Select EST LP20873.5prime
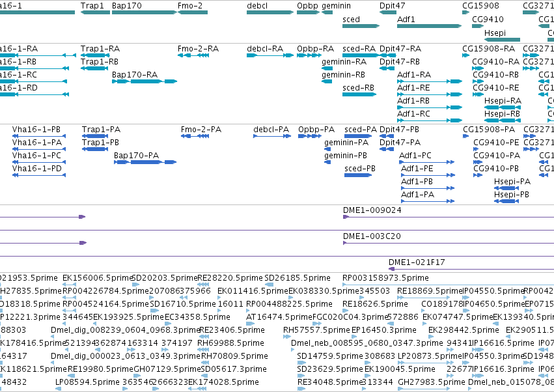The image size is (554, 392). point(425,363)
